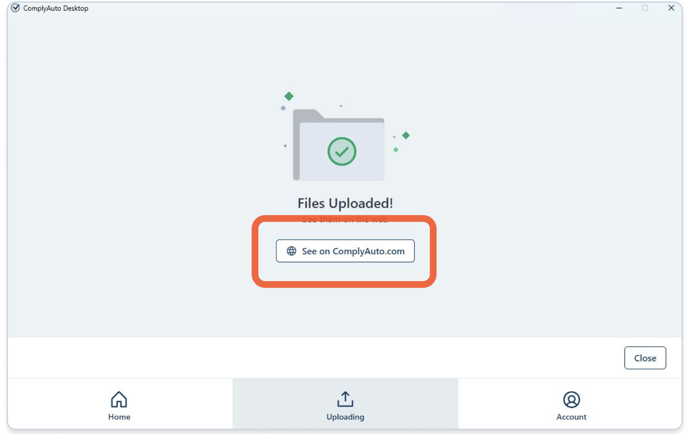Viewport: 688px width, 434px height.
Task: Click the ComplyAuto Desktop window title text
Action: coord(56,8)
